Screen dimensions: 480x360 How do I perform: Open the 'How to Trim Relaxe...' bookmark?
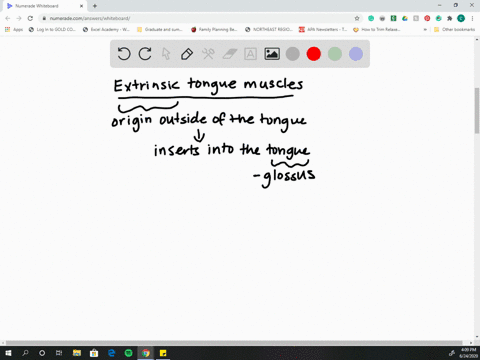[377, 29]
